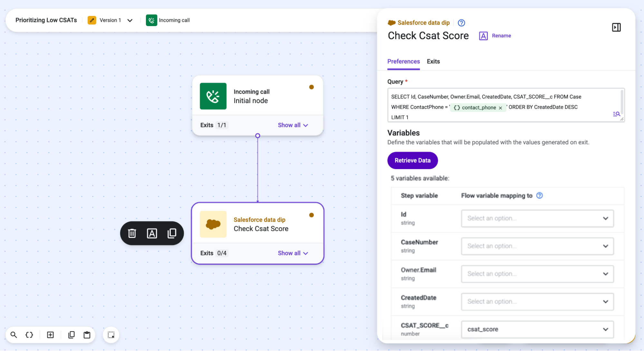Open the Owner.Email mapping dropdown

[537, 274]
